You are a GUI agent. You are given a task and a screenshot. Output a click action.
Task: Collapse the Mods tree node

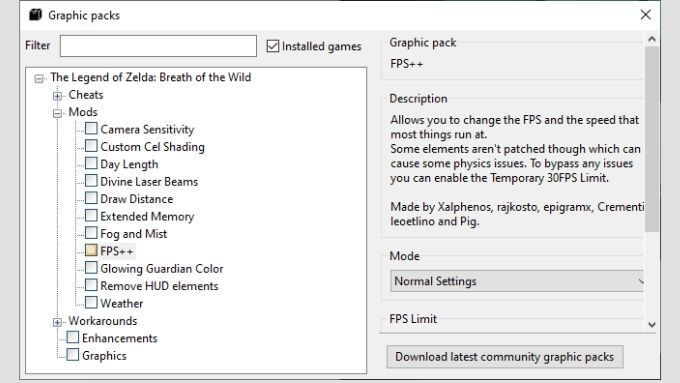tap(57, 113)
